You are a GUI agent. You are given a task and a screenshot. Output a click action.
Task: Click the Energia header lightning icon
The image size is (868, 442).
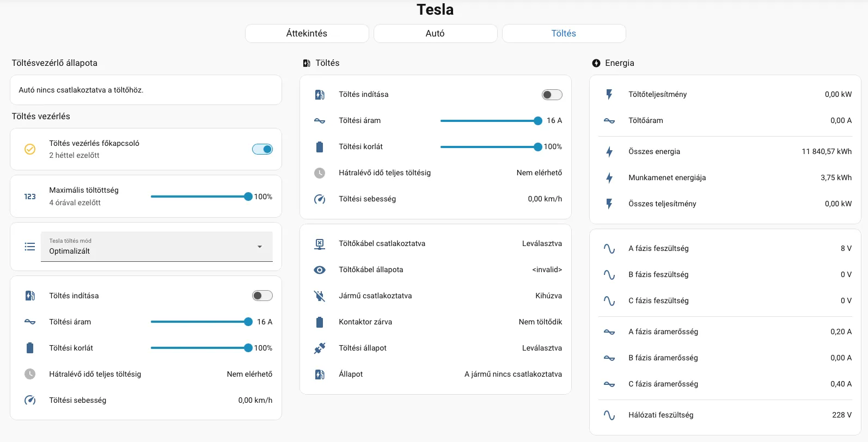[596, 63]
